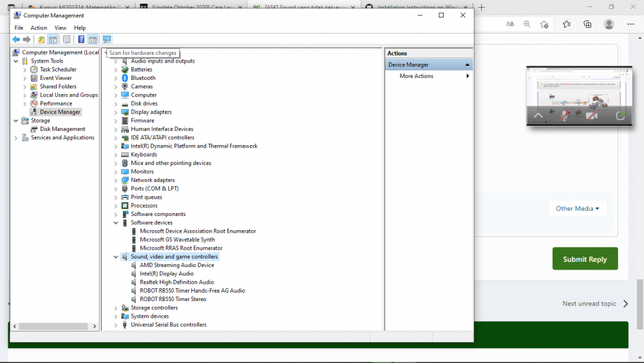This screenshot has height=363, width=644.
Task: Click the Up one level folder icon
Action: click(x=41, y=39)
